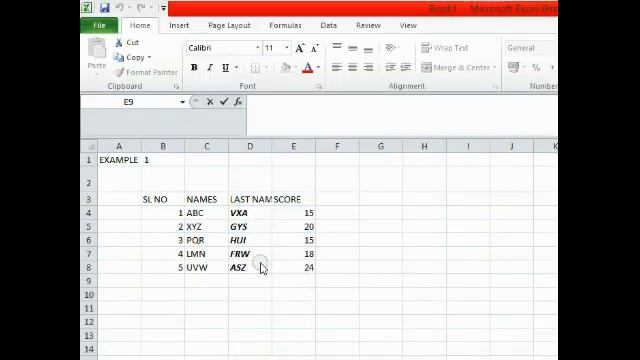
Task: Click the Insert Function fx icon
Action: point(238,102)
